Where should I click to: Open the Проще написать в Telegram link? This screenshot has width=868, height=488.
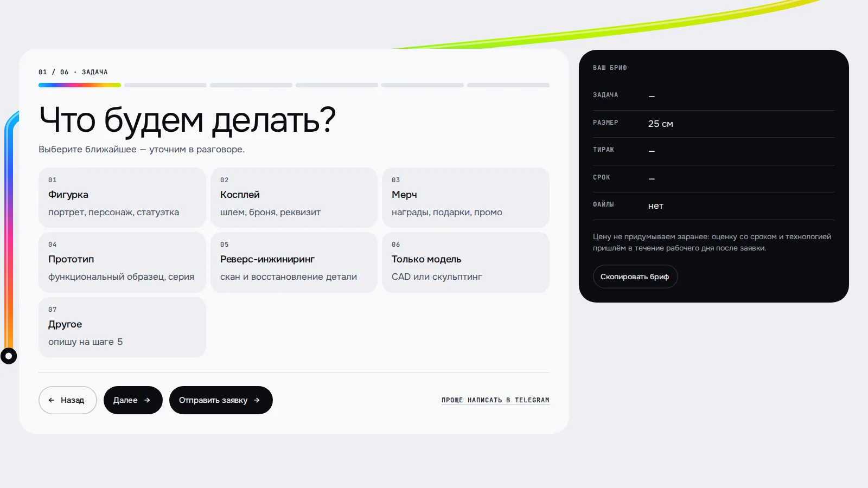495,400
